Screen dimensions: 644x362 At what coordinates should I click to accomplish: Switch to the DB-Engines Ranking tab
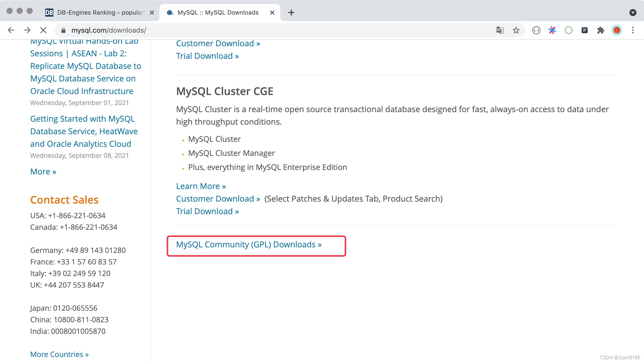coord(98,13)
